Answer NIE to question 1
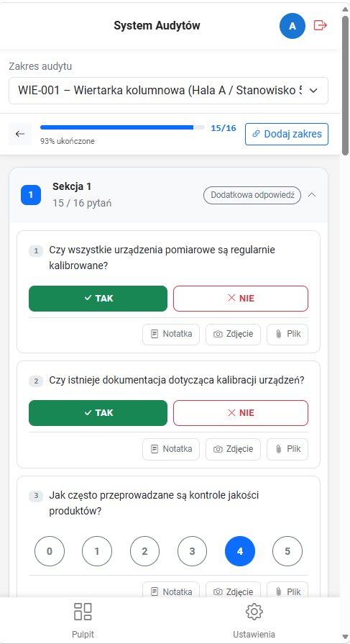Viewport: 350px width, 644px height. click(241, 299)
